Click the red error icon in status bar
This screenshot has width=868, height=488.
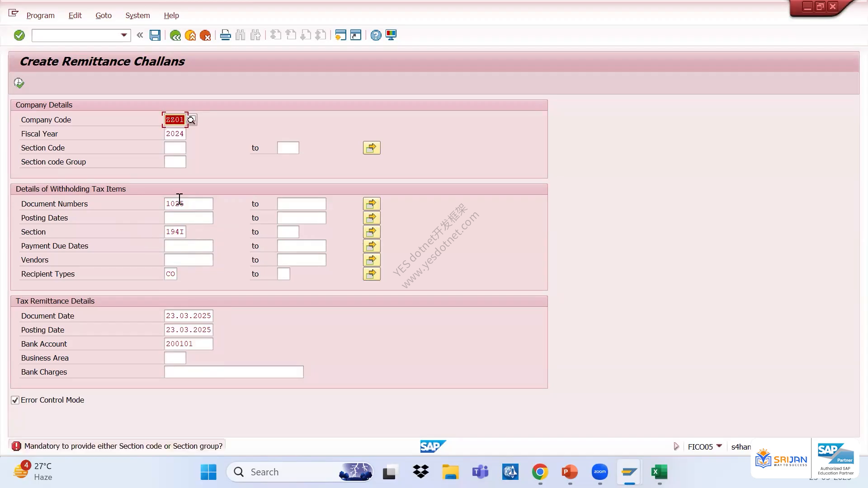[16, 446]
